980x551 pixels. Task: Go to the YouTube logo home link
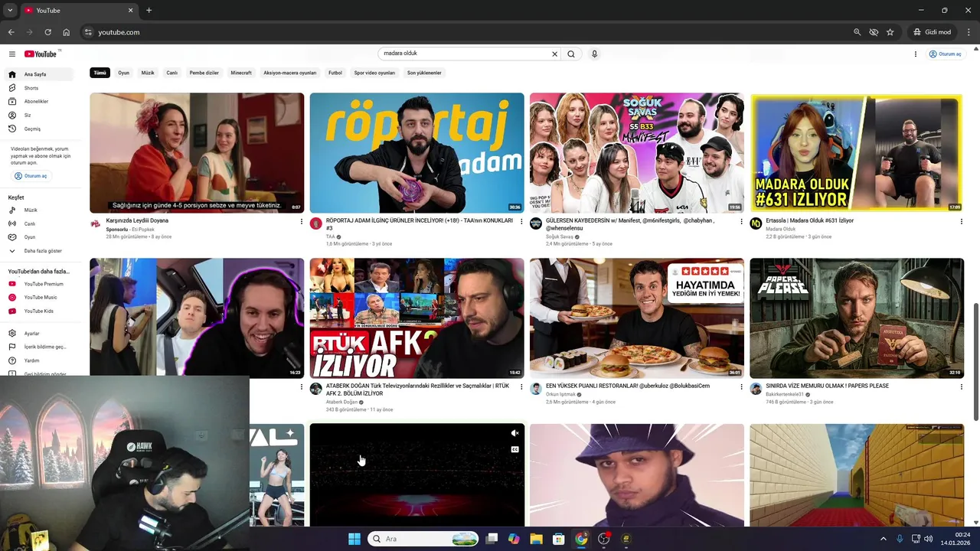coord(41,54)
